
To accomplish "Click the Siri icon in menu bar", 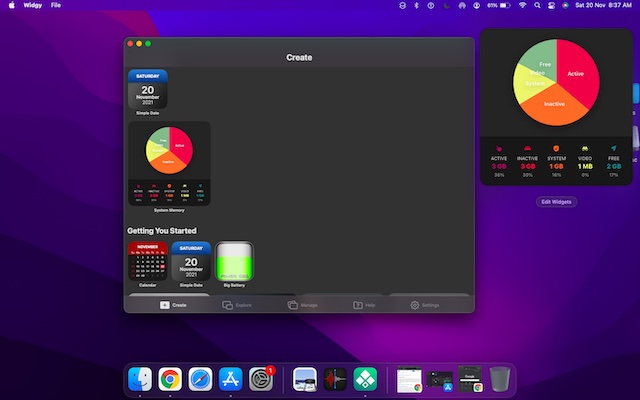I will point(565,5).
